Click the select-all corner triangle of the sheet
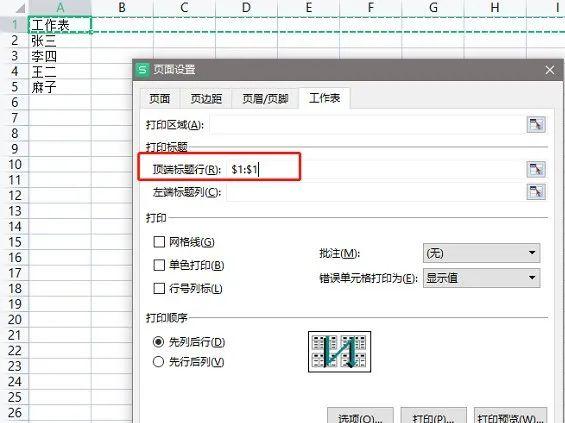 click(20, 8)
